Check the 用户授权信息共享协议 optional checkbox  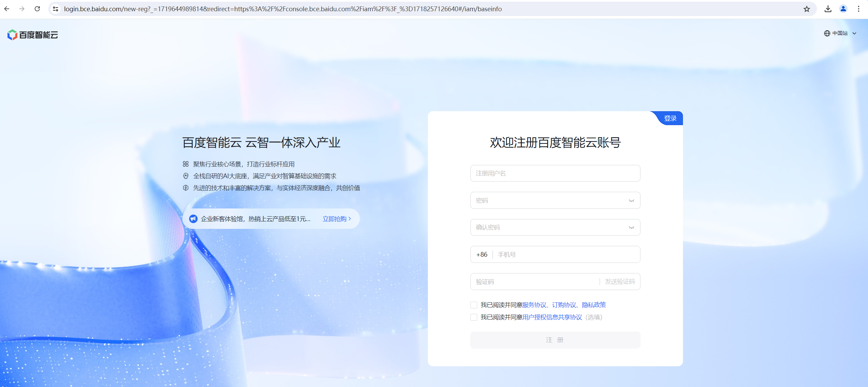474,317
